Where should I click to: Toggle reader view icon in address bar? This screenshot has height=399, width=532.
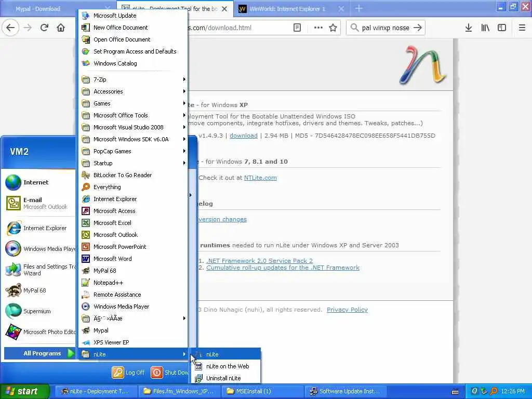[x=297, y=28]
